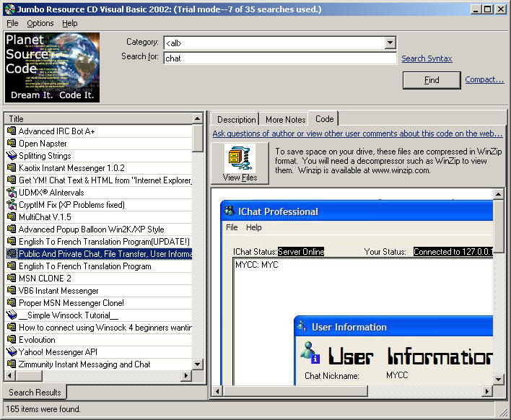Screen dimensions: 511x420
Task: Click the icon beside MSN CLONE 2
Action: (12, 279)
